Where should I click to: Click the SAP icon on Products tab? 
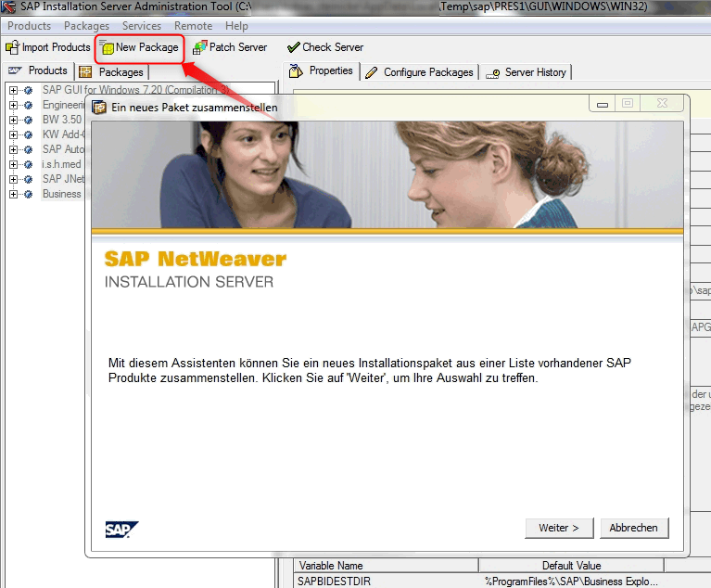point(16,70)
